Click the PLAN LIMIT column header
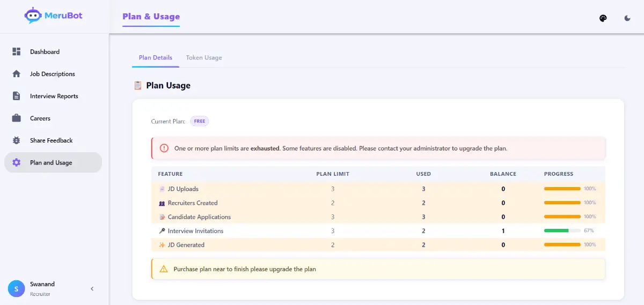The image size is (644, 305). point(333,174)
